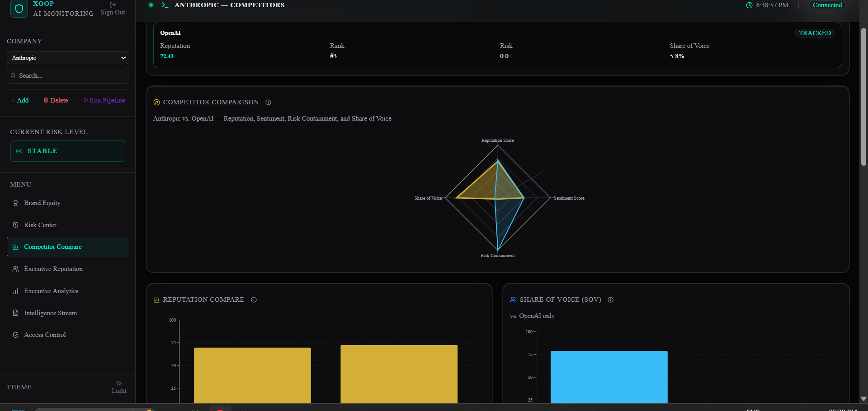Image resolution: width=868 pixels, height=411 pixels.
Task: Navigate to Executive Analytics
Action: click(x=68, y=291)
